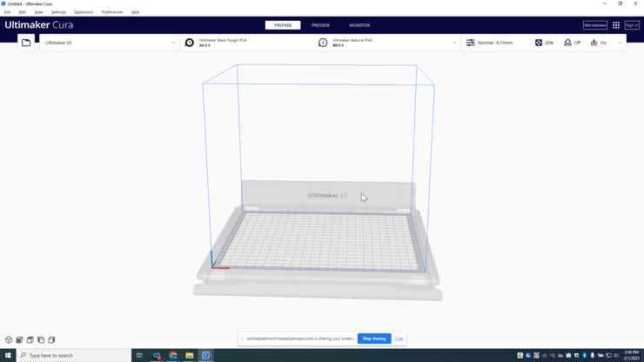Click the Normal - 0.15mm profile text
The height and width of the screenshot is (362, 644).
coord(495,43)
